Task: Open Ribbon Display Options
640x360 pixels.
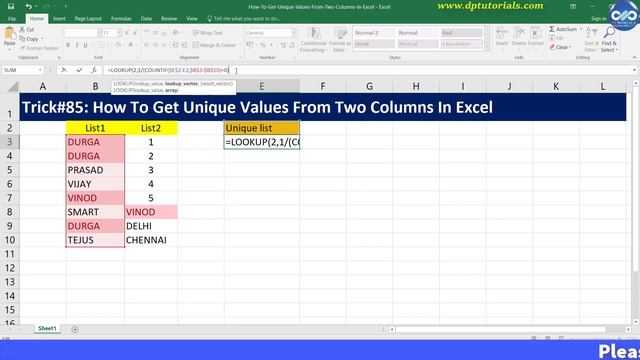Action: tap(573, 7)
